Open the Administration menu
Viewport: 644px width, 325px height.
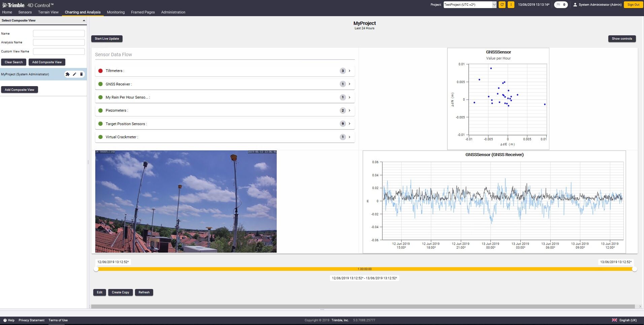(x=173, y=12)
